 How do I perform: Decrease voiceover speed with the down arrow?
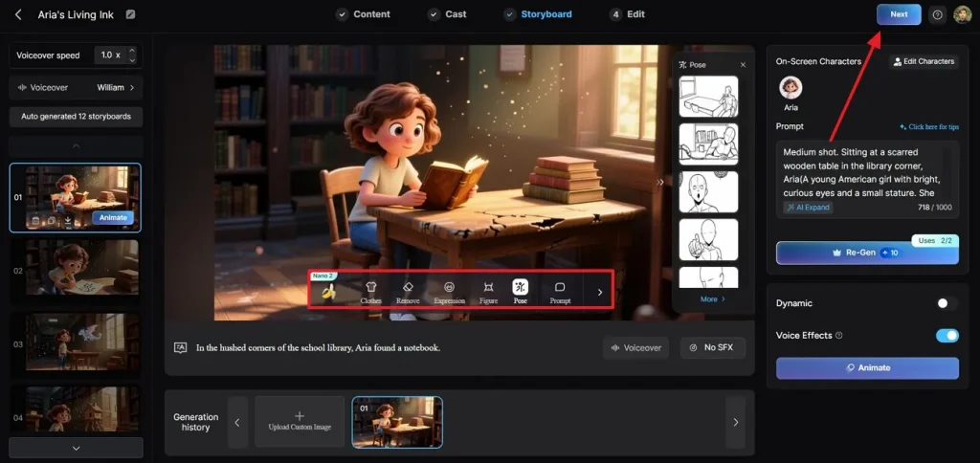point(132,60)
